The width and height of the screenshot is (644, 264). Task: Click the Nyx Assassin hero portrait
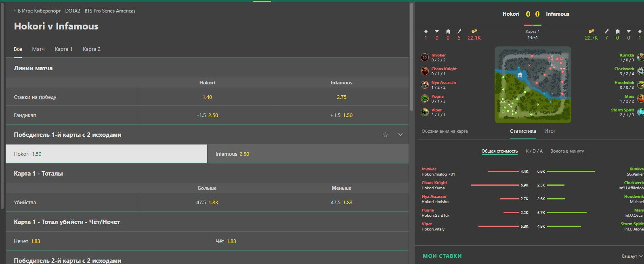(x=425, y=85)
